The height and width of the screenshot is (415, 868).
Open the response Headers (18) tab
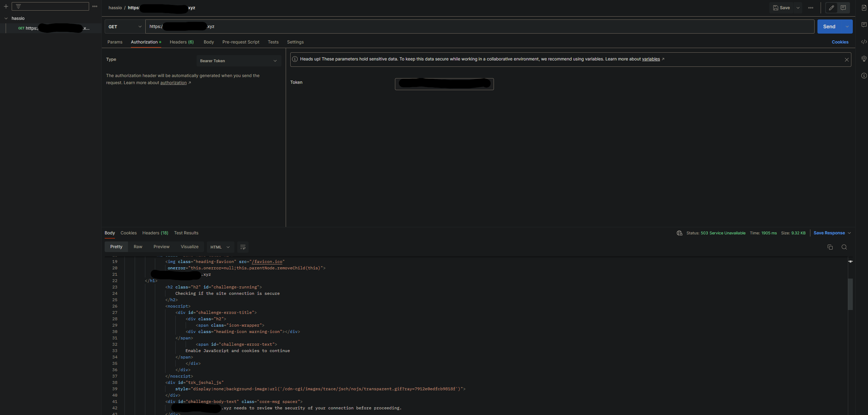pyautogui.click(x=155, y=233)
